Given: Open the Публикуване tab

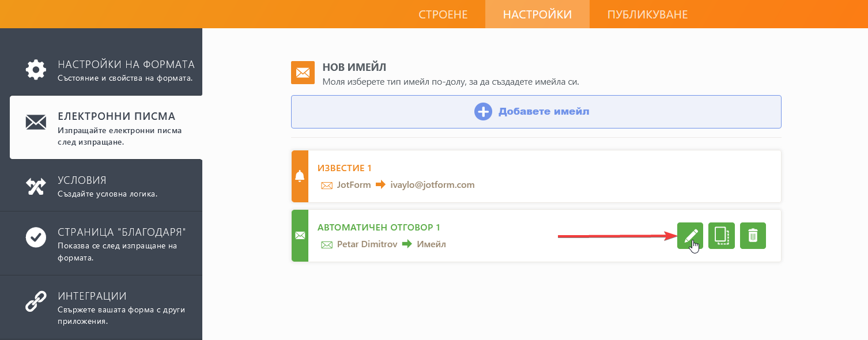Looking at the screenshot, I should tap(647, 14).
